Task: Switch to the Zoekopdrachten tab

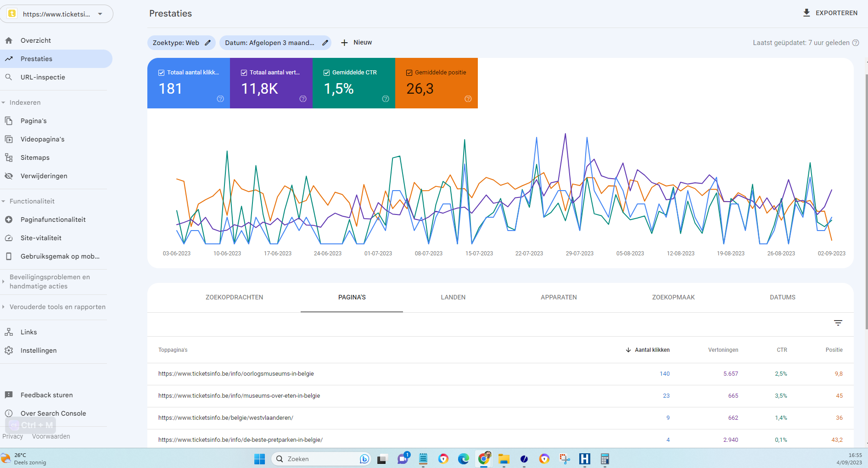Action: point(234,298)
